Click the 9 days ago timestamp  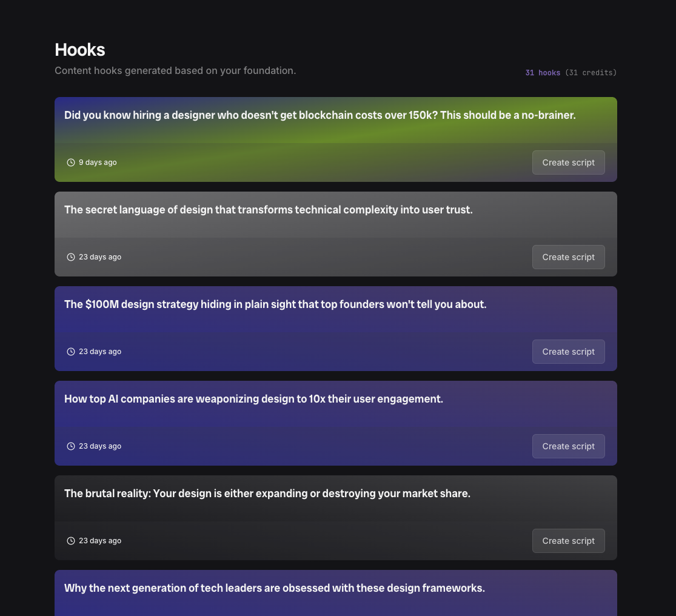tap(98, 162)
